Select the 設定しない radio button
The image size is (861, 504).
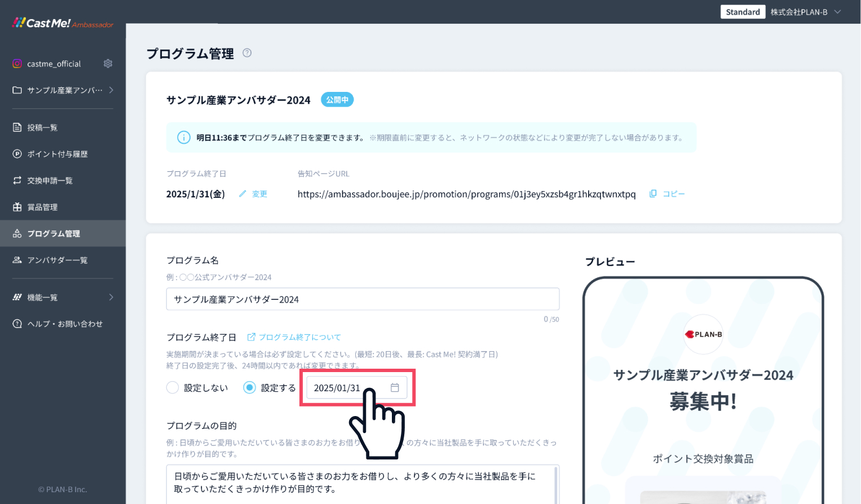coord(173,388)
